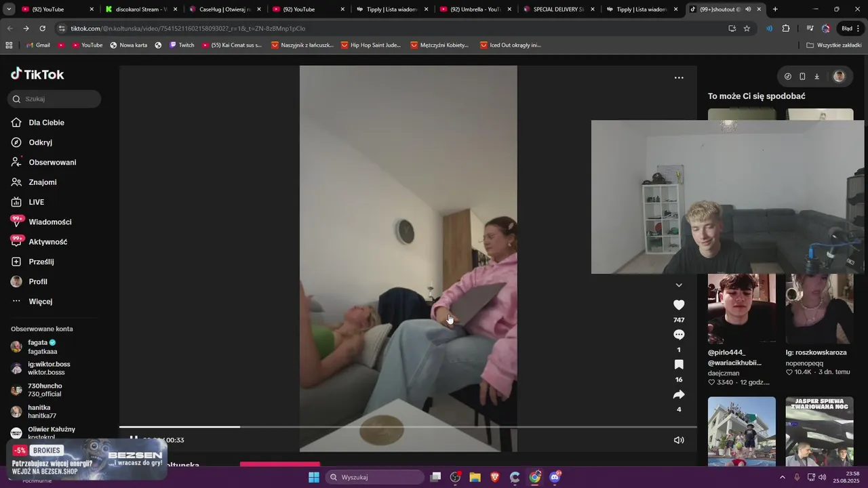
Task: Open Kai Cenat sus bookmark
Action: tap(232, 45)
